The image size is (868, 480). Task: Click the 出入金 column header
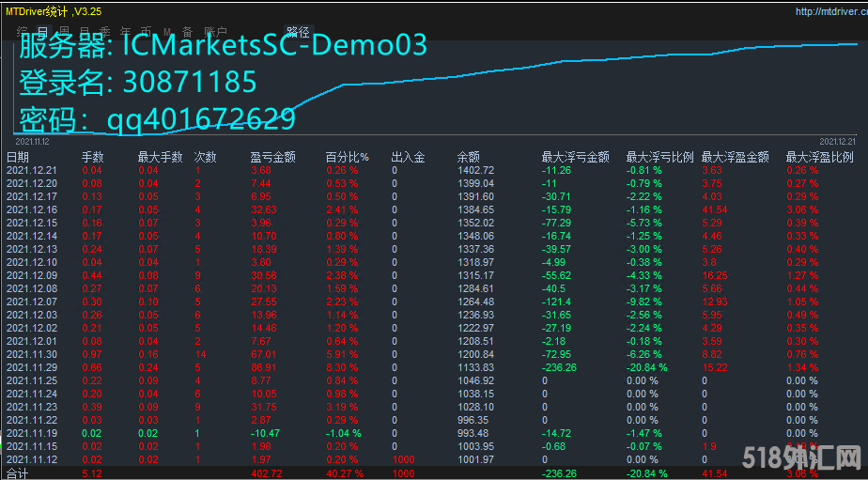(408, 157)
